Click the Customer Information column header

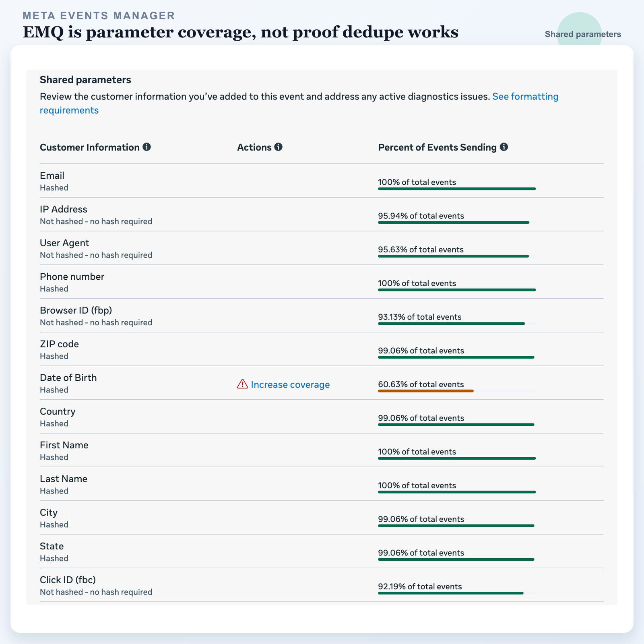click(90, 147)
